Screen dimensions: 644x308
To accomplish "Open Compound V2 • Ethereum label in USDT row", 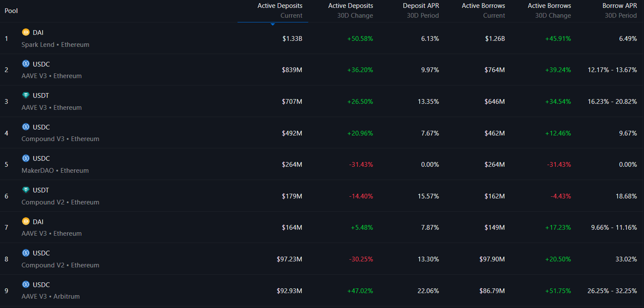I will point(61,202).
